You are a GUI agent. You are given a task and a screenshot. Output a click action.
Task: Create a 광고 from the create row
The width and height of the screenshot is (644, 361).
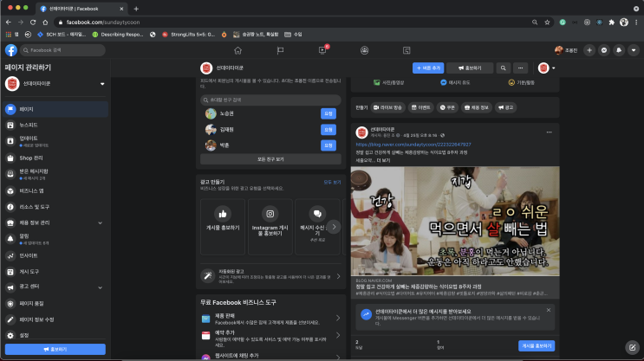(505, 107)
